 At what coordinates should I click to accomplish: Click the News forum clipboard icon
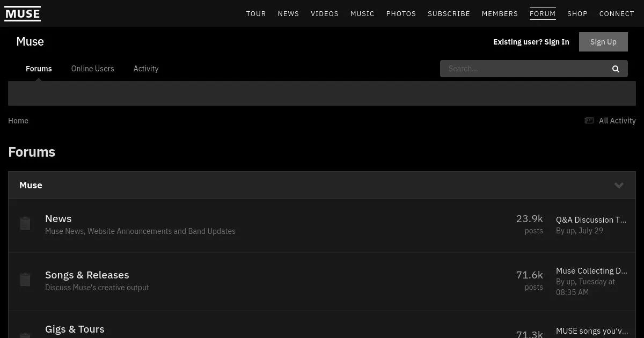(x=25, y=223)
